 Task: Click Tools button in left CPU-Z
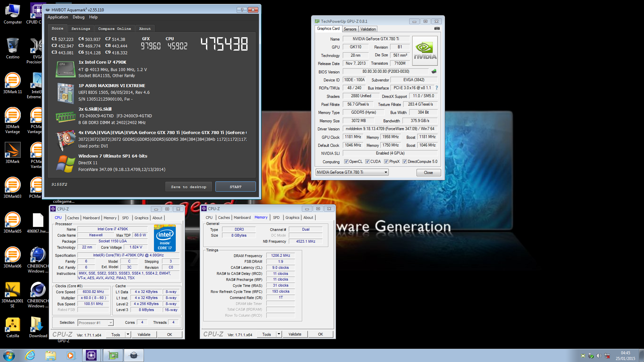tap(116, 335)
